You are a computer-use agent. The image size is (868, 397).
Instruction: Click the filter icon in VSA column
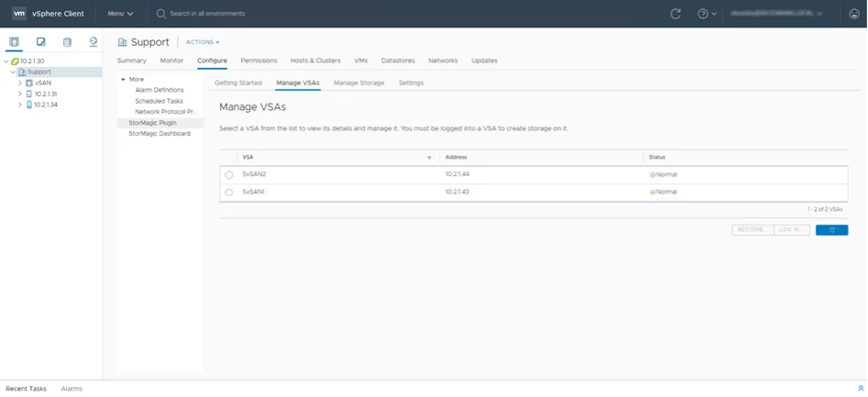coord(429,158)
